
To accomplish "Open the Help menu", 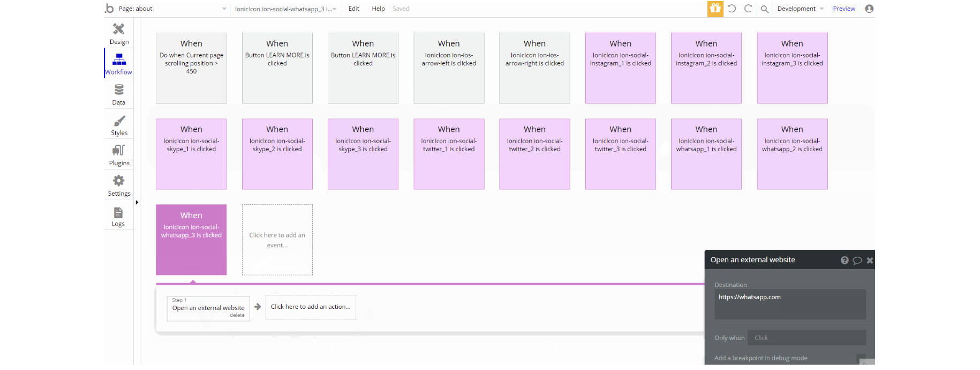I will [x=378, y=9].
